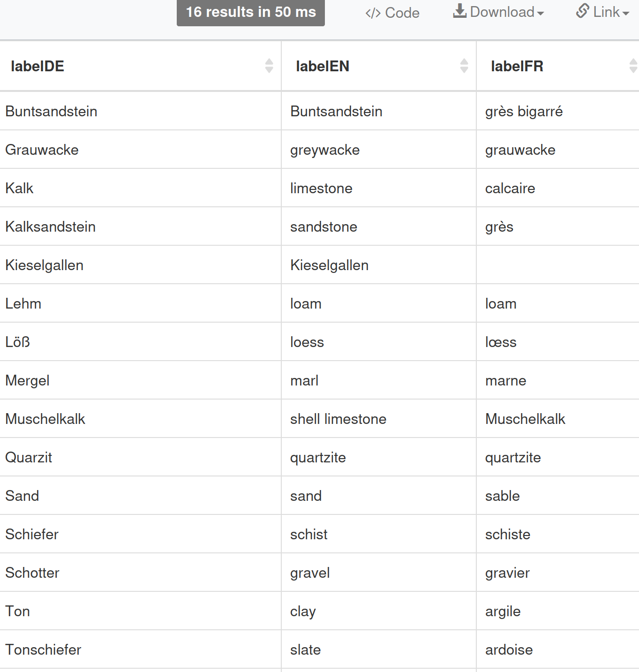639x672 pixels.
Task: Click the calcaire French cell
Action: (510, 189)
